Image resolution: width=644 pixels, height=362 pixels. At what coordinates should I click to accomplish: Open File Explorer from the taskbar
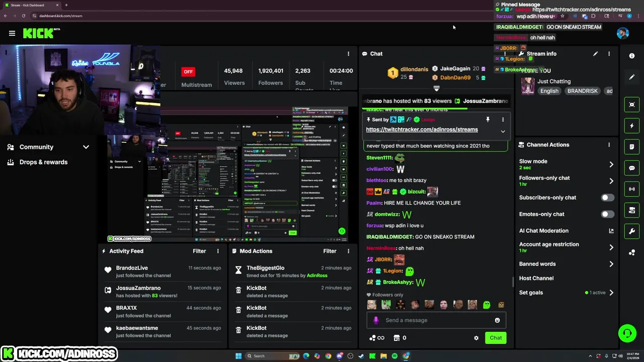point(383,356)
